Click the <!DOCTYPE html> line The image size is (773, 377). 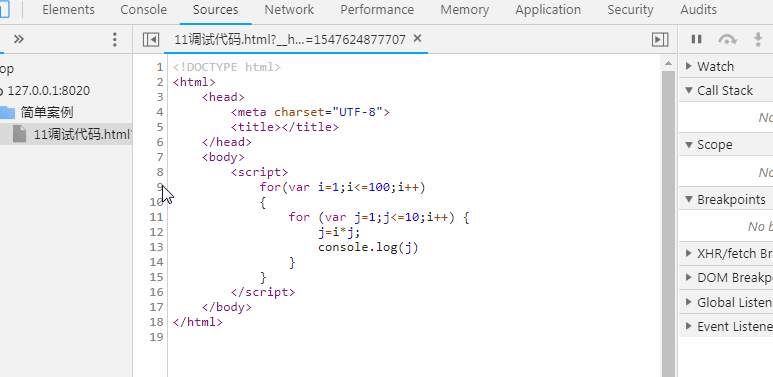tap(227, 67)
